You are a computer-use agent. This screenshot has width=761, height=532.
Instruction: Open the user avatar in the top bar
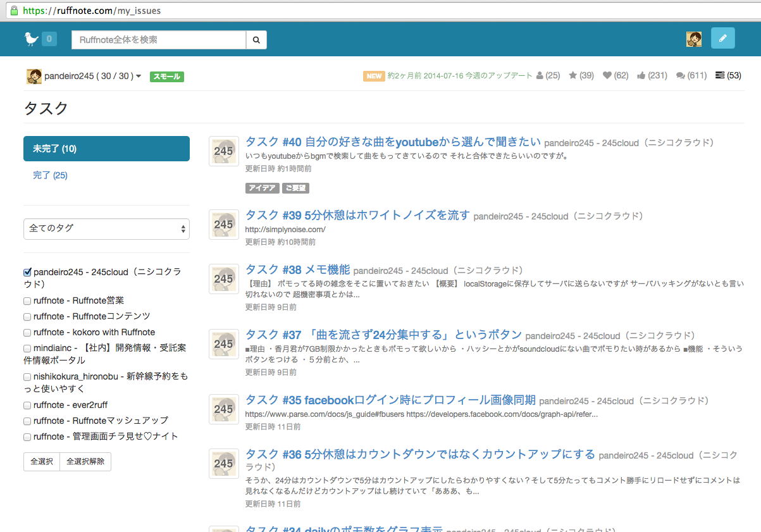point(694,39)
